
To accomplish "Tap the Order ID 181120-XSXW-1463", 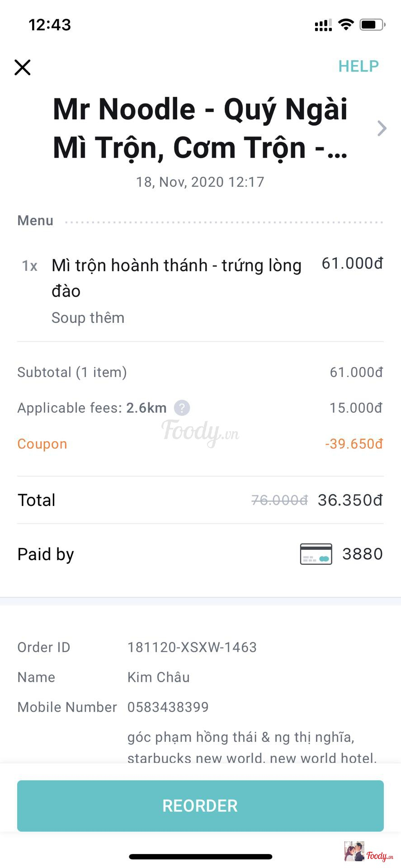I will click(192, 647).
